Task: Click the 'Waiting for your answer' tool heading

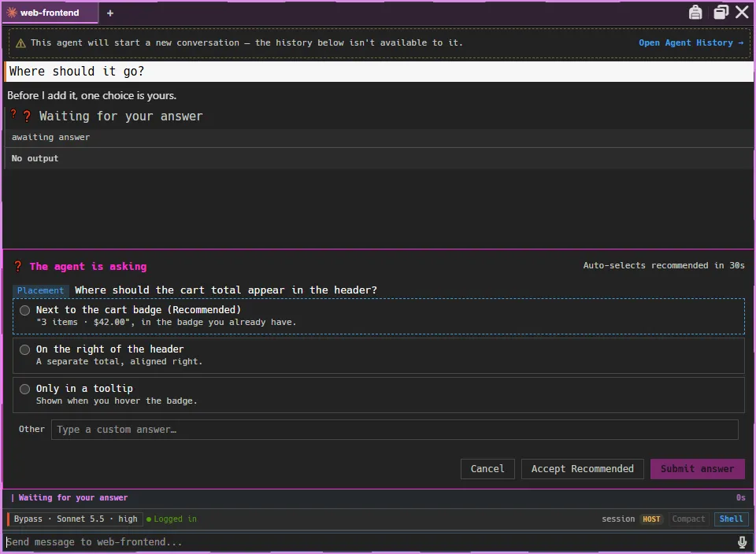Action: tap(120, 116)
